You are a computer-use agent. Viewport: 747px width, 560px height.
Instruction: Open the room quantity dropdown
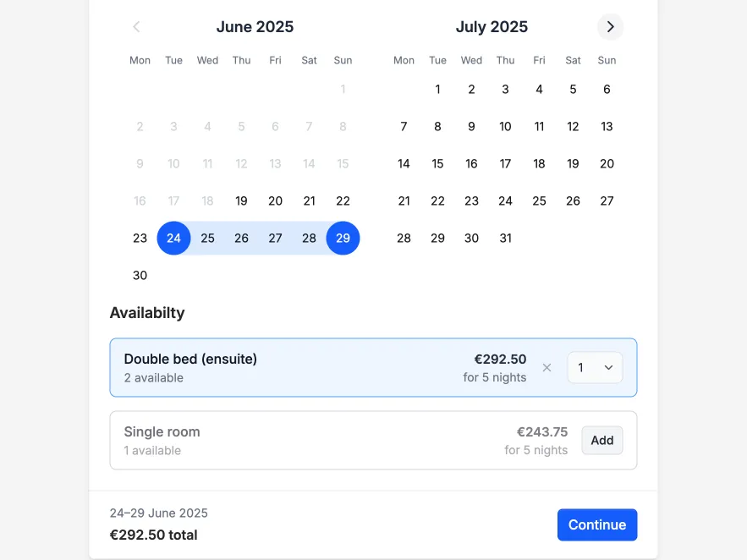[595, 368]
